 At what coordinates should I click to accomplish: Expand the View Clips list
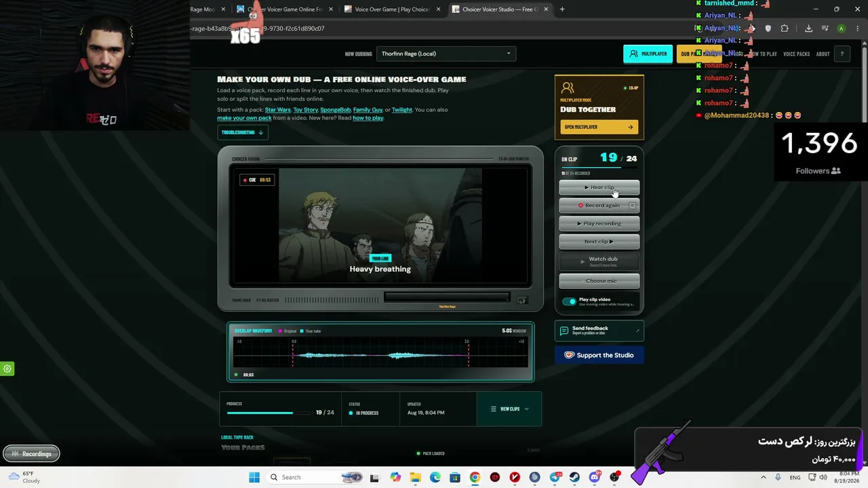(x=509, y=409)
